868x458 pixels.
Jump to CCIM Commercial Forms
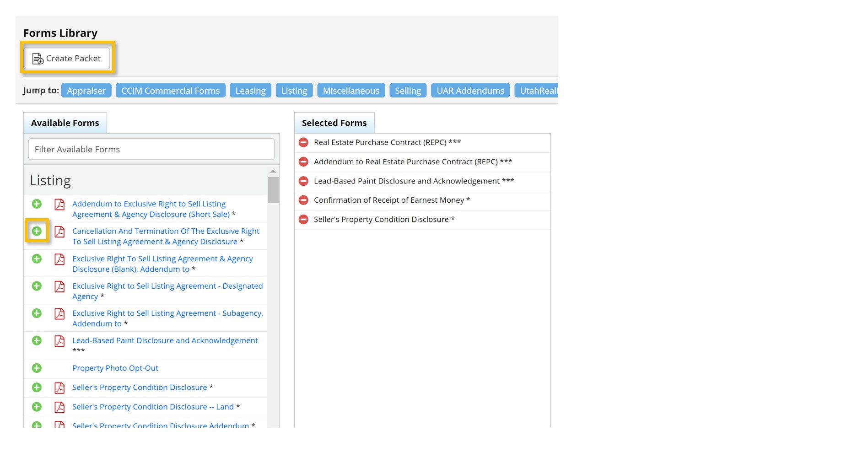pyautogui.click(x=170, y=91)
